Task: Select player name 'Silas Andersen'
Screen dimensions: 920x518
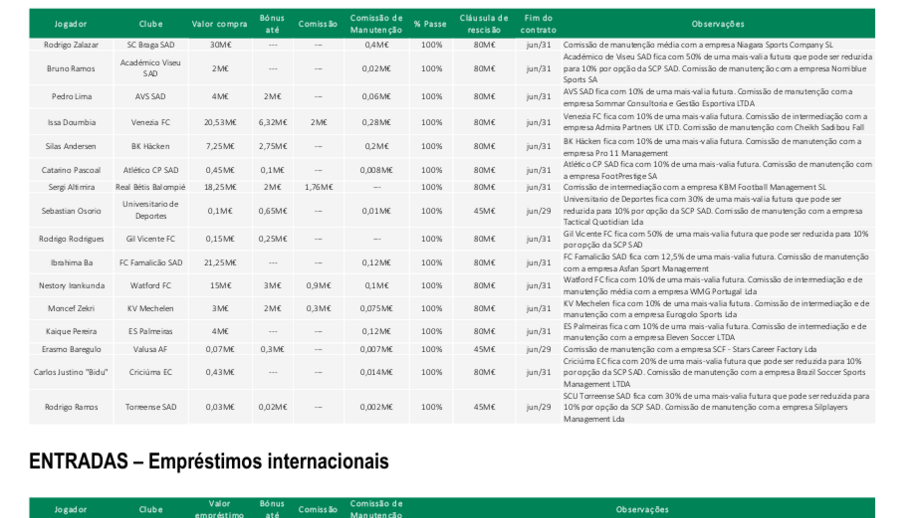Action: coord(71,147)
